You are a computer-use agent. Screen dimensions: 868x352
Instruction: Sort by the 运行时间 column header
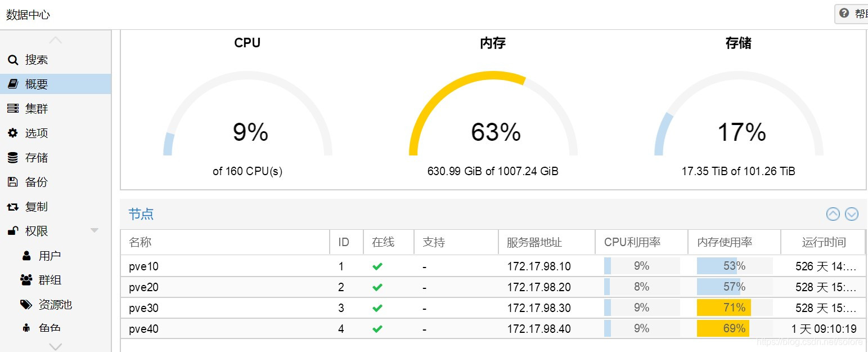(x=823, y=242)
